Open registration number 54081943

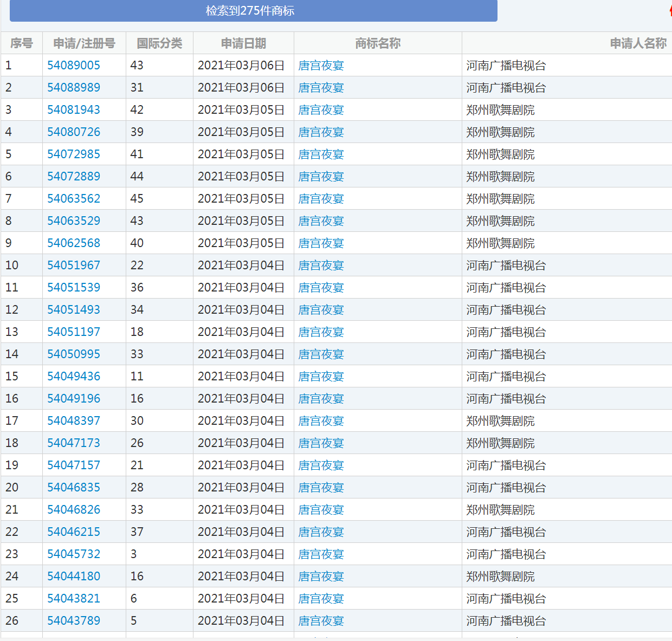pos(74,110)
